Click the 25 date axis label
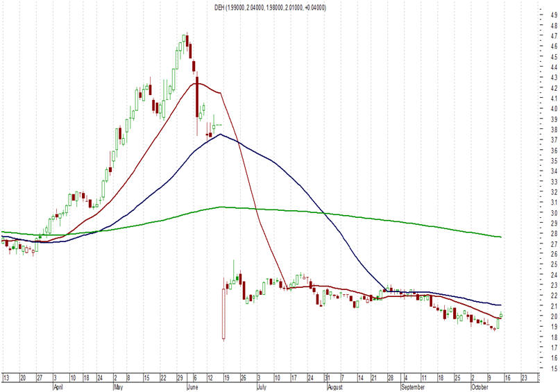 [457, 377]
